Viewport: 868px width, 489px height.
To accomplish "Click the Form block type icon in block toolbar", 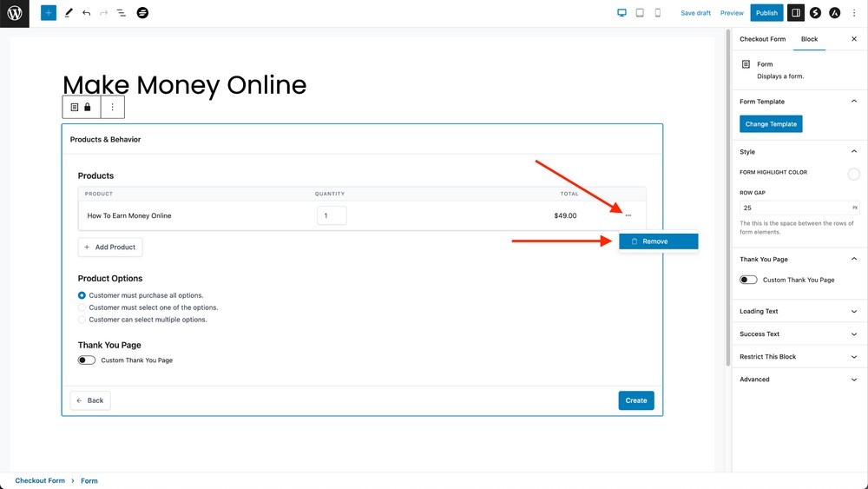I will (75, 107).
